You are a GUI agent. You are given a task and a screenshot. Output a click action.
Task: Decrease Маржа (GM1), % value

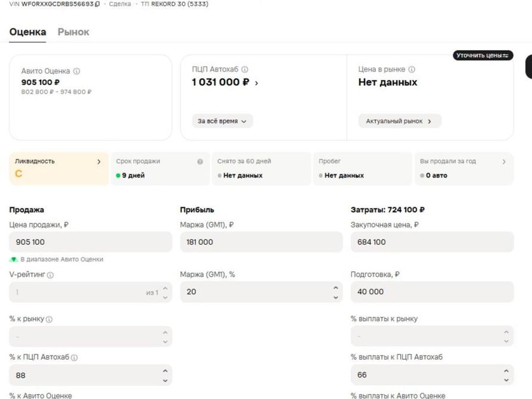click(335, 298)
